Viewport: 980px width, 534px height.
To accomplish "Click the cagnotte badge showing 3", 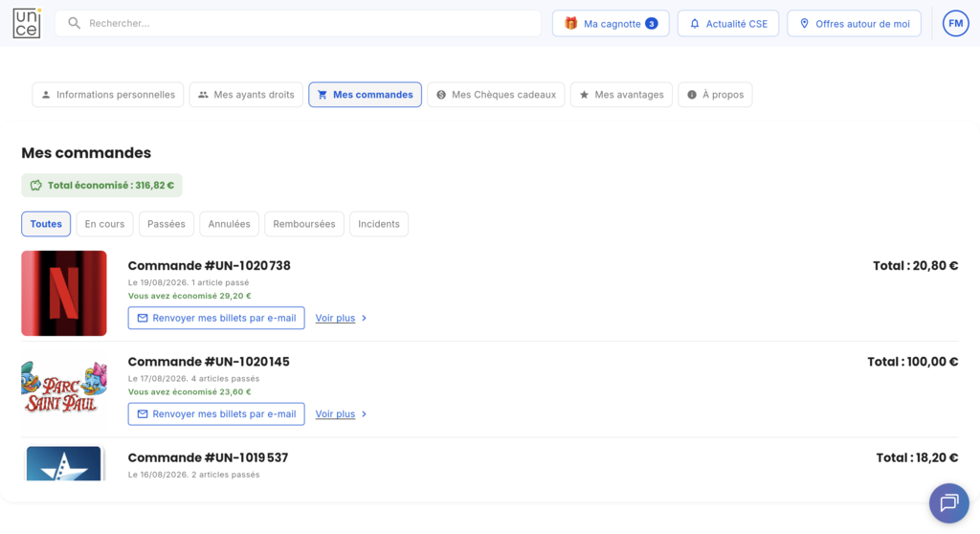I will point(651,24).
